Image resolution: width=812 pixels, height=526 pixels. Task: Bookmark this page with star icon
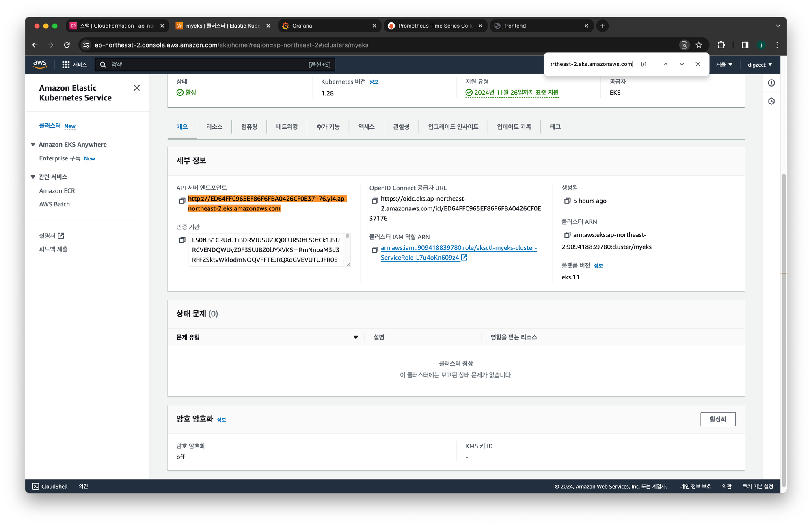pyautogui.click(x=699, y=45)
